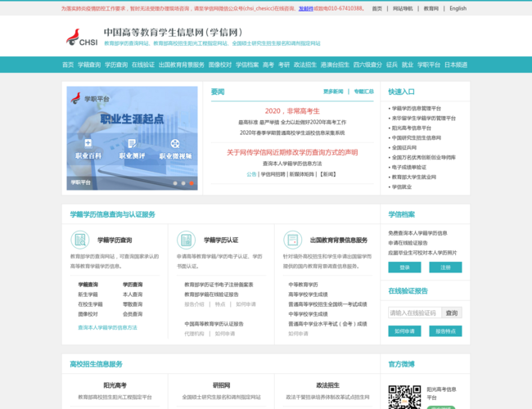Open 零散查询 under 学历查询
The width and height of the screenshot is (532, 409).
(x=133, y=304)
